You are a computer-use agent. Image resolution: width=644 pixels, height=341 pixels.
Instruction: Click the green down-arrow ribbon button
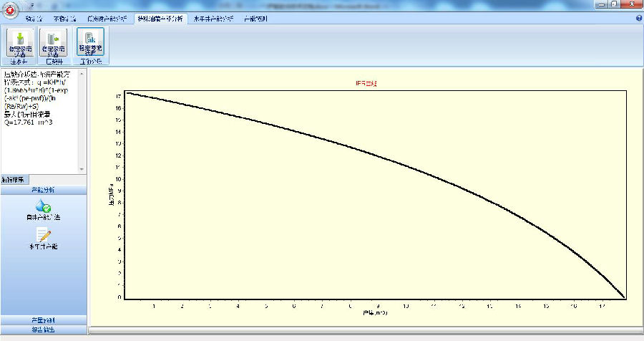tap(20, 43)
